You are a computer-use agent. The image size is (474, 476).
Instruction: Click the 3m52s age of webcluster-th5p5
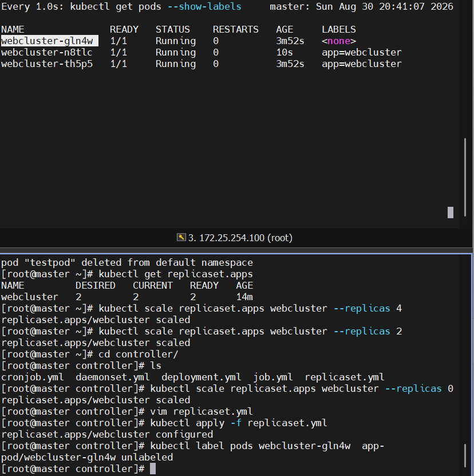click(290, 64)
